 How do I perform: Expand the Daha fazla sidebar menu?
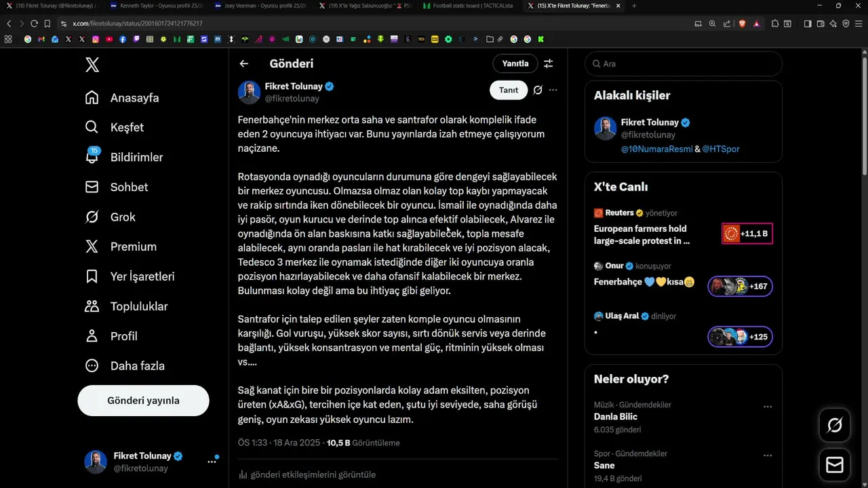pyautogui.click(x=125, y=366)
